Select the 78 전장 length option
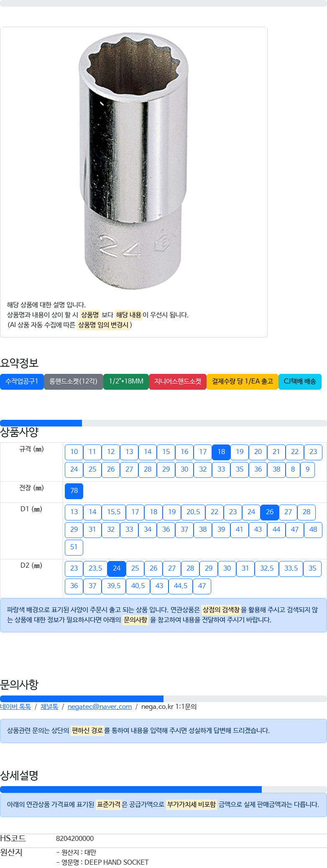This screenshot has height=868, width=327. click(74, 491)
